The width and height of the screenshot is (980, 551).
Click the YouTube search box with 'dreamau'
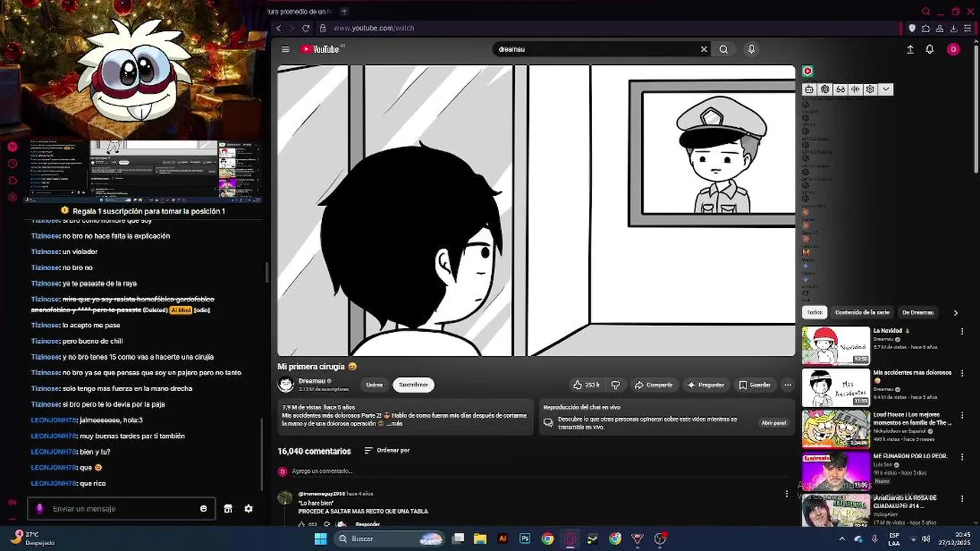(597, 49)
